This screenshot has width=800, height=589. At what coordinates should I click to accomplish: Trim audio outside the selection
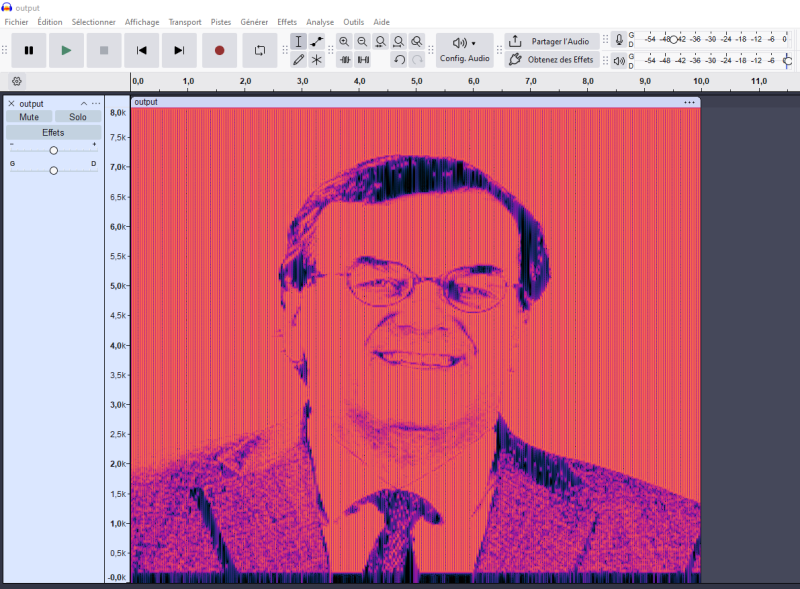pyautogui.click(x=344, y=59)
